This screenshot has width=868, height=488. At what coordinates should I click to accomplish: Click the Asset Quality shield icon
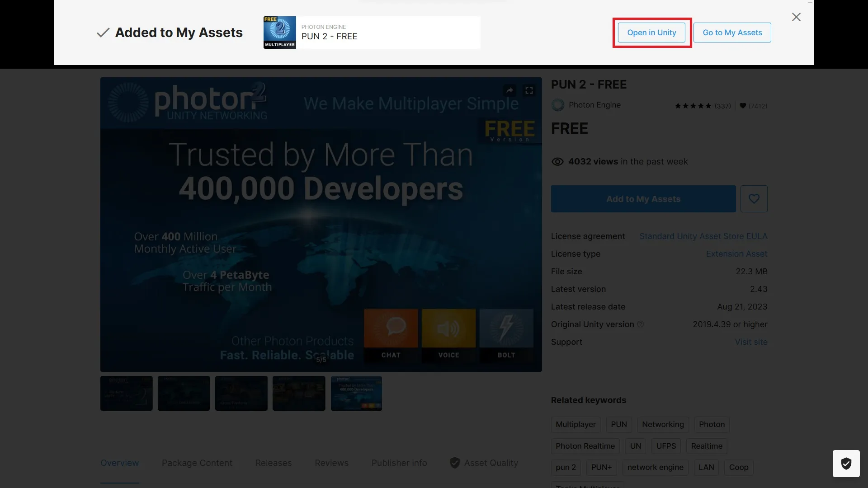coord(455,463)
